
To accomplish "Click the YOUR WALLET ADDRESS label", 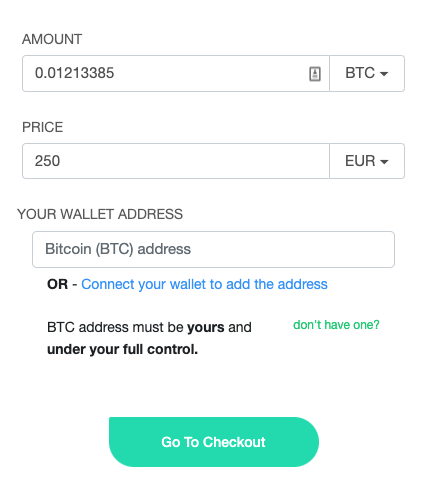I will point(100,214).
